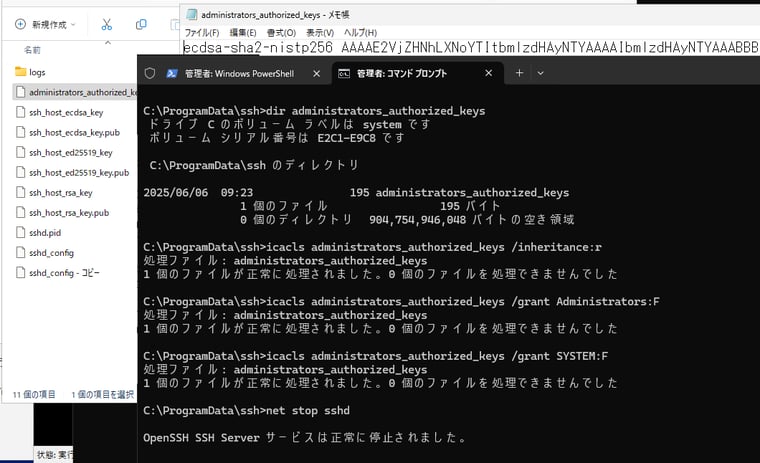
Task: Click the 1 個の項目を選択 status text
Action: 103,395
